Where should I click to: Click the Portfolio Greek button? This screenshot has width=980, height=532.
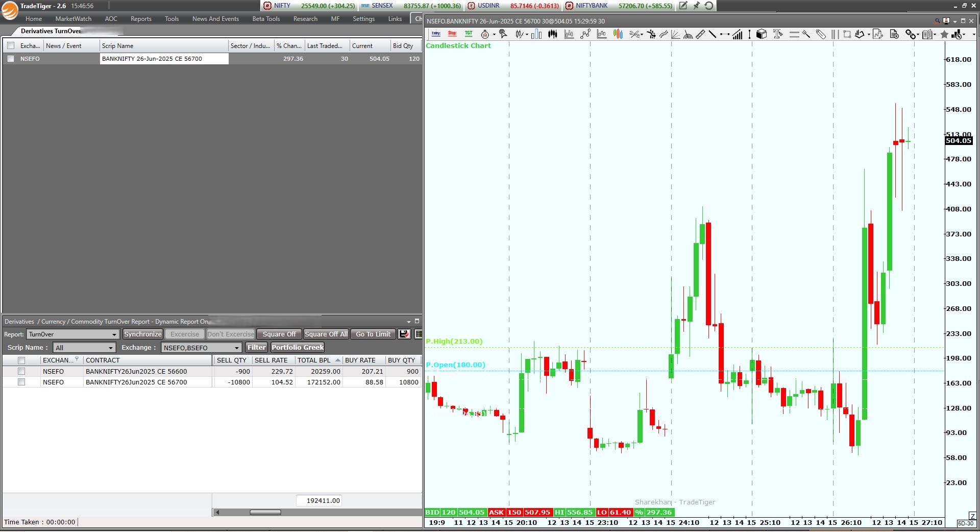(298, 347)
